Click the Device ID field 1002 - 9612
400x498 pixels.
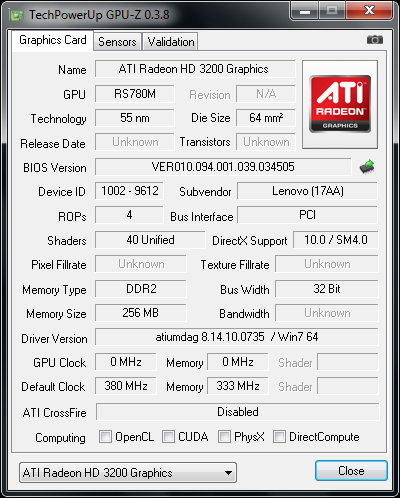pos(129,191)
